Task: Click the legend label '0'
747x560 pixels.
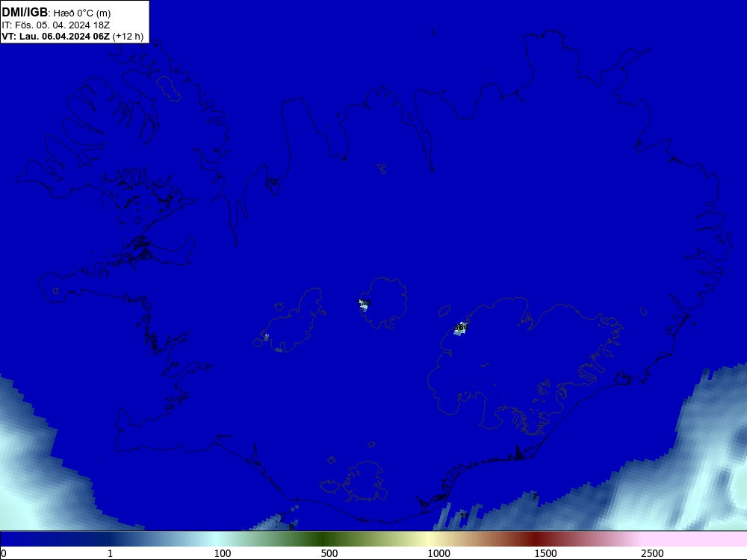Action: (4, 553)
